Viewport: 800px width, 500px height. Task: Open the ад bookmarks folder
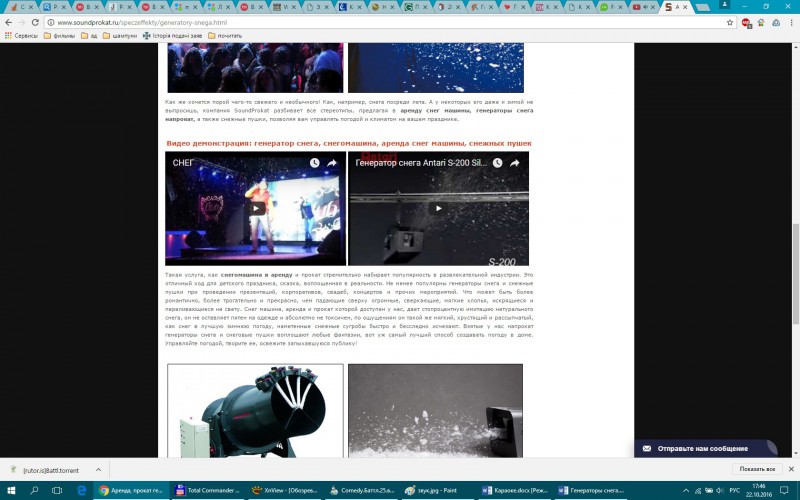89,36
